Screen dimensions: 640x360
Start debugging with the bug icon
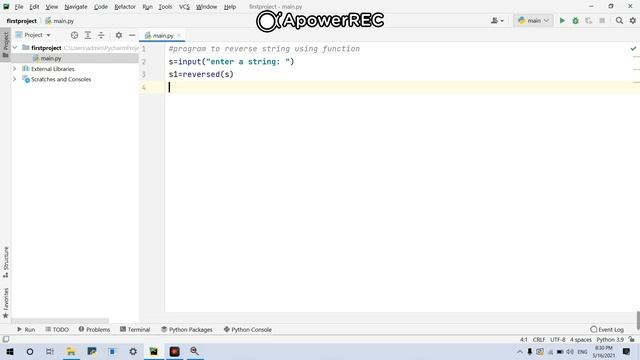pos(575,20)
